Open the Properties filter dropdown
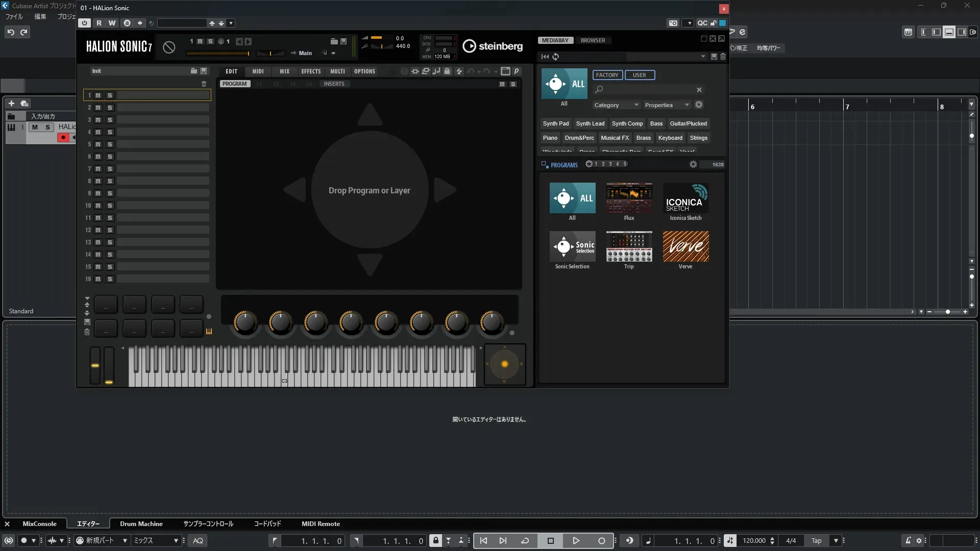 [x=667, y=105]
